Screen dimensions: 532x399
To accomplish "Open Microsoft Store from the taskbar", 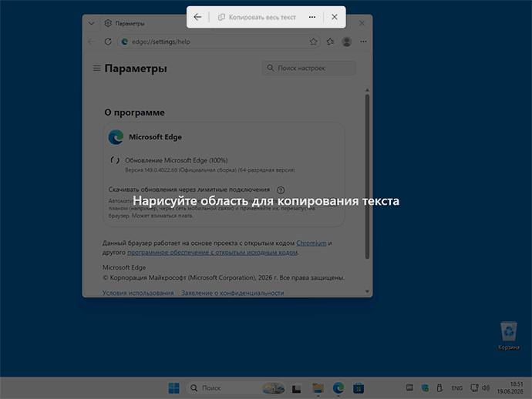I will click(359, 387).
